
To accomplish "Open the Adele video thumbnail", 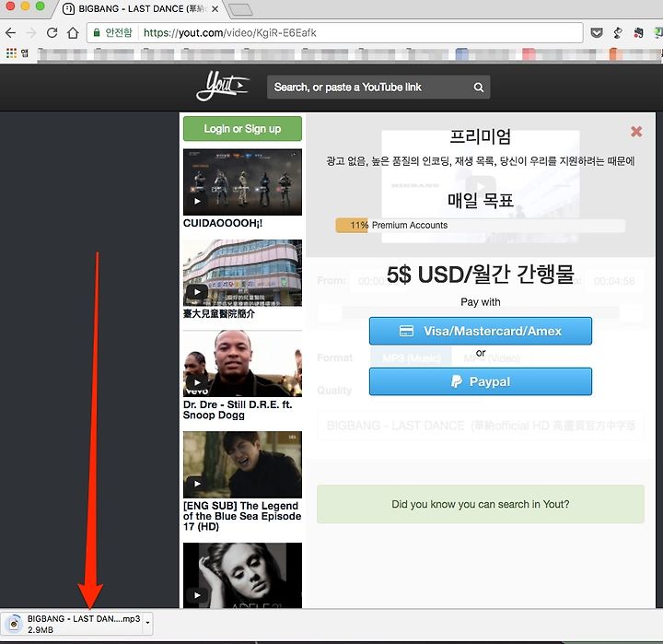I will point(242,576).
